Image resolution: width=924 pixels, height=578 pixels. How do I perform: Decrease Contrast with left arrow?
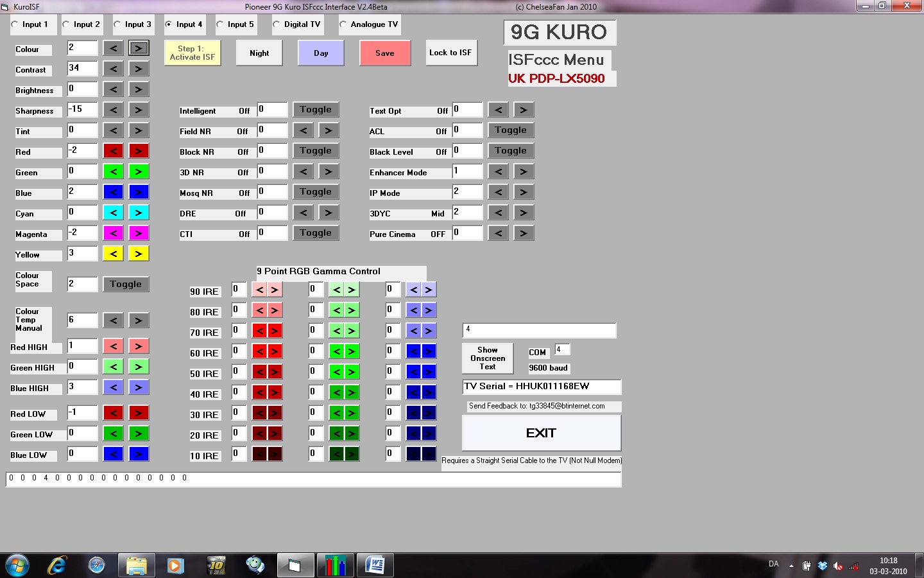tap(113, 69)
